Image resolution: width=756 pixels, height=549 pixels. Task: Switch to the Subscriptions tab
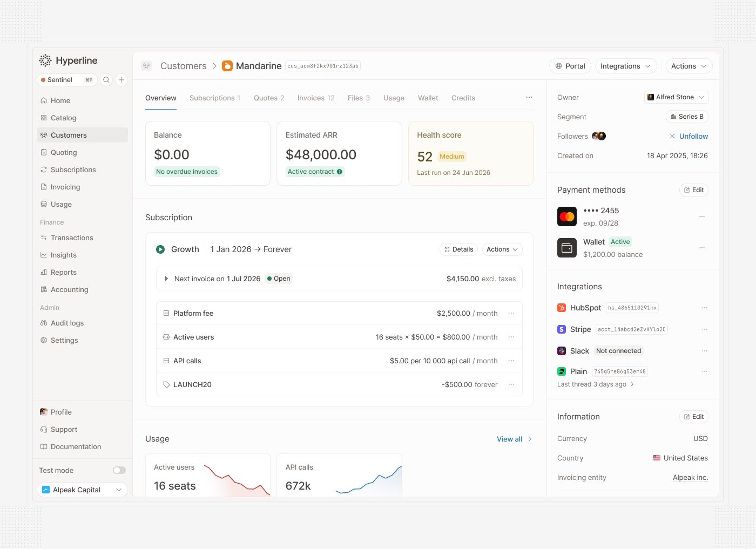(215, 98)
